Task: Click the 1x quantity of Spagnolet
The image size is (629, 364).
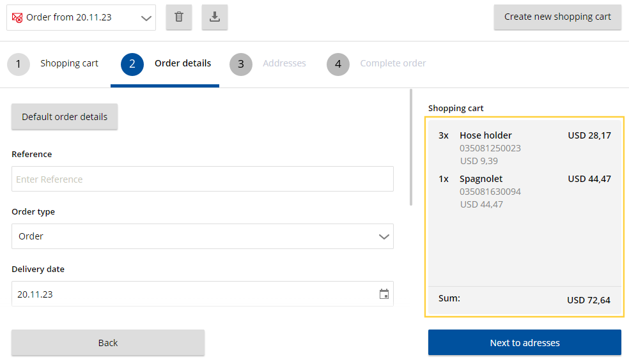Action: coord(443,179)
